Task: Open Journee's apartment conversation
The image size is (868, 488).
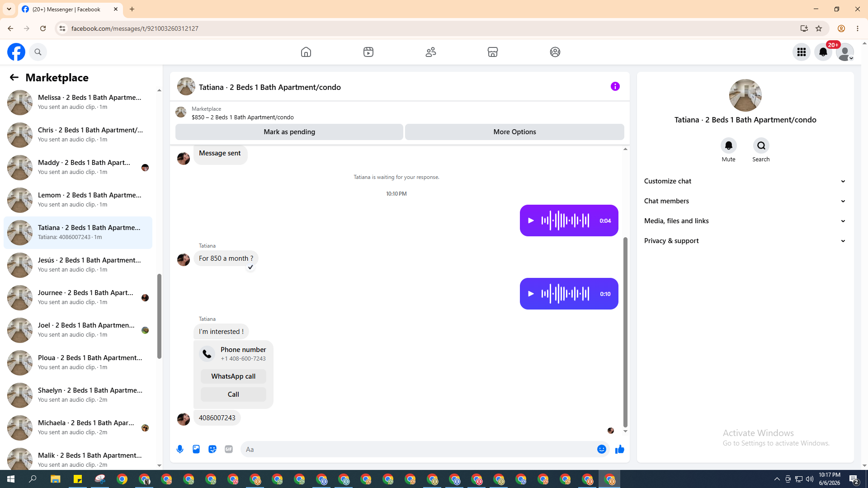Action: pyautogui.click(x=78, y=297)
